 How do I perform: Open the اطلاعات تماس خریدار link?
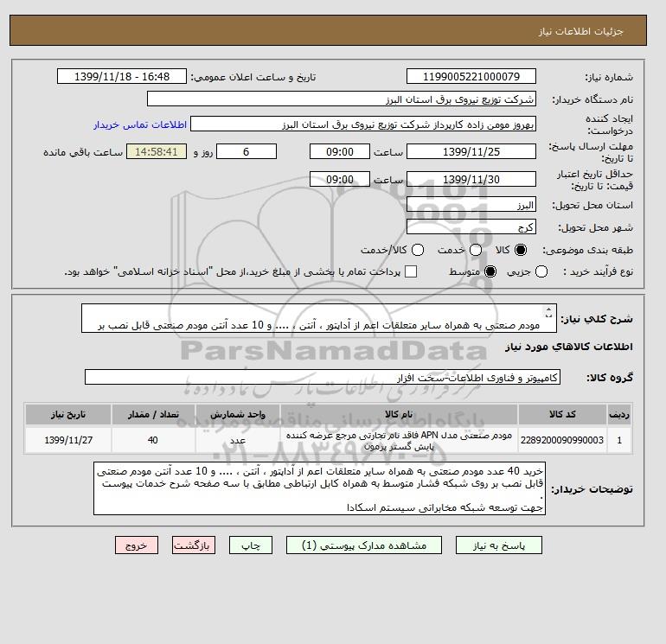point(140,124)
